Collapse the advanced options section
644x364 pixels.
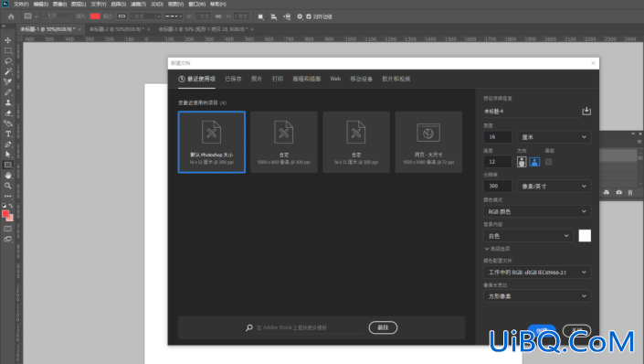coord(497,249)
